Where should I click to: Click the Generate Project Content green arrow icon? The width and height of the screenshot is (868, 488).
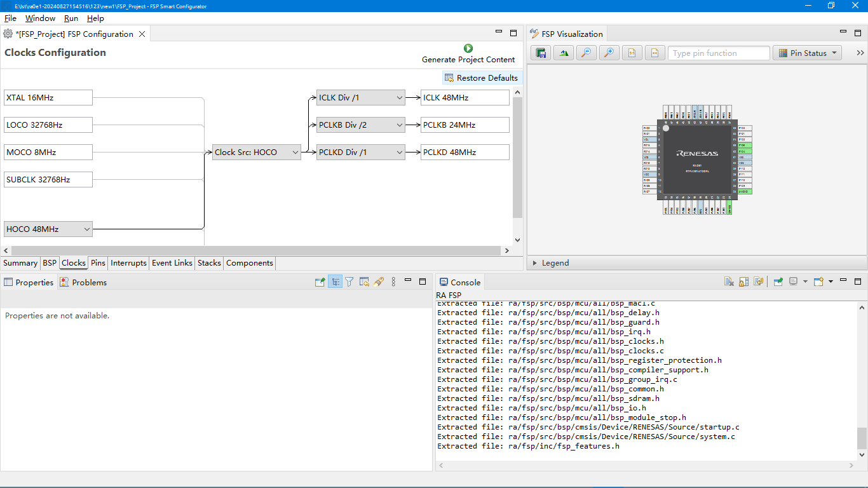tap(468, 48)
